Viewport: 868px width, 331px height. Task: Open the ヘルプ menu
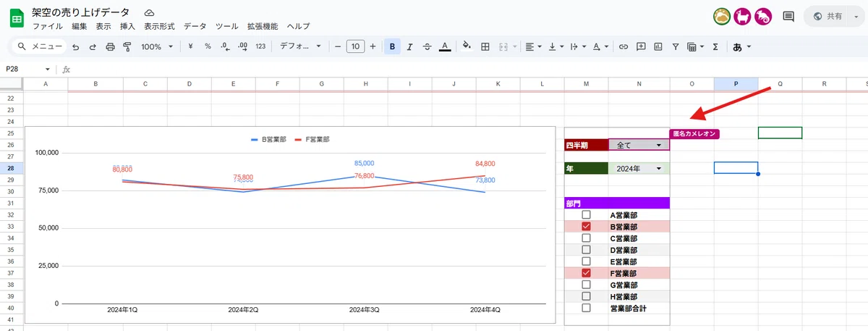tap(298, 26)
